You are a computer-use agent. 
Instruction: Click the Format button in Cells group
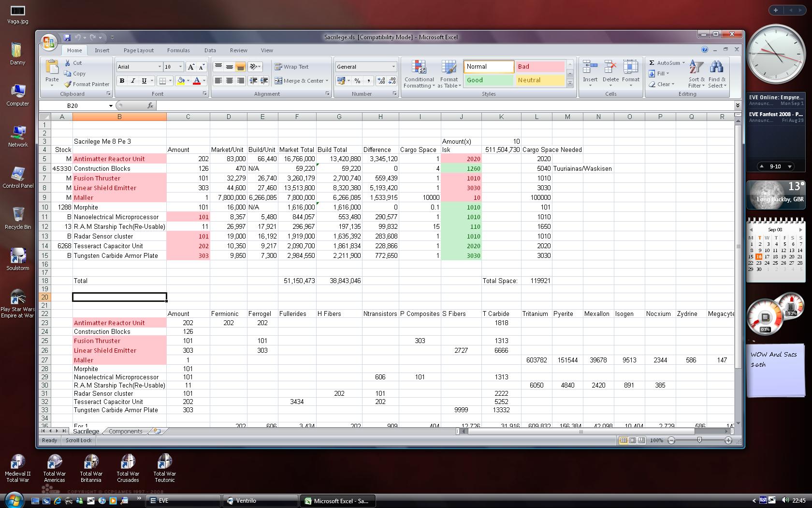tap(631, 74)
